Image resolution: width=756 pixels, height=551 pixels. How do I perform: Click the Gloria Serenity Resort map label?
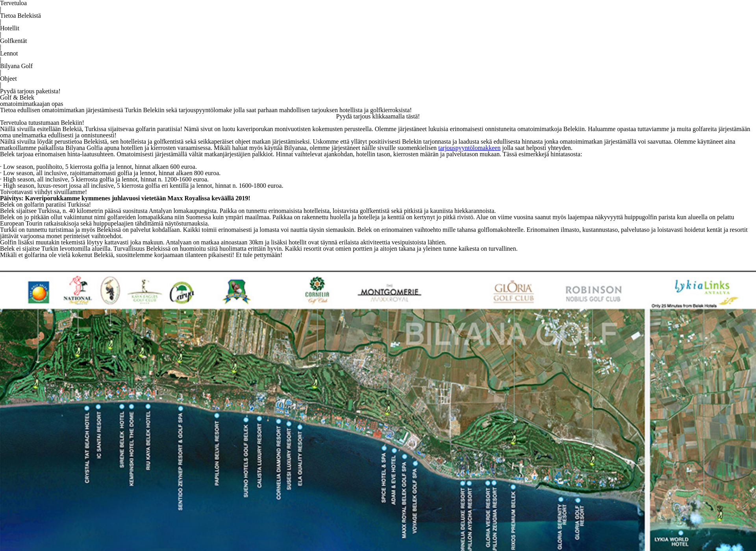tap(561, 527)
